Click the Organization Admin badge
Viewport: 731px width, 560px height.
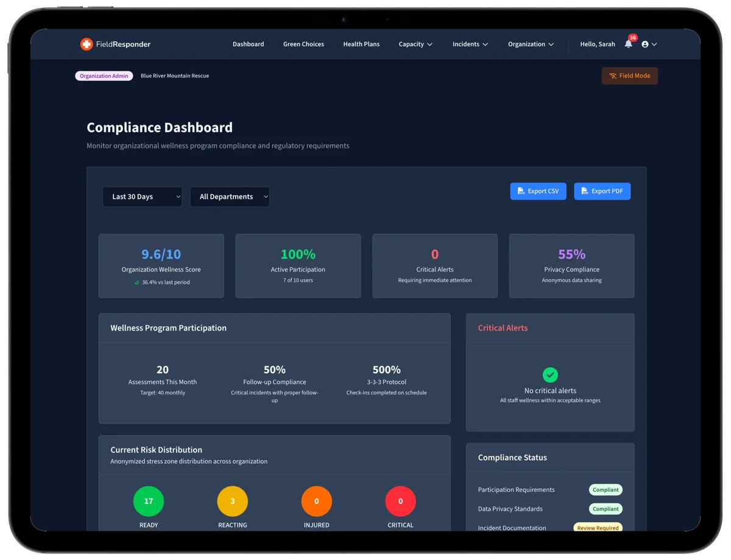[x=104, y=75]
